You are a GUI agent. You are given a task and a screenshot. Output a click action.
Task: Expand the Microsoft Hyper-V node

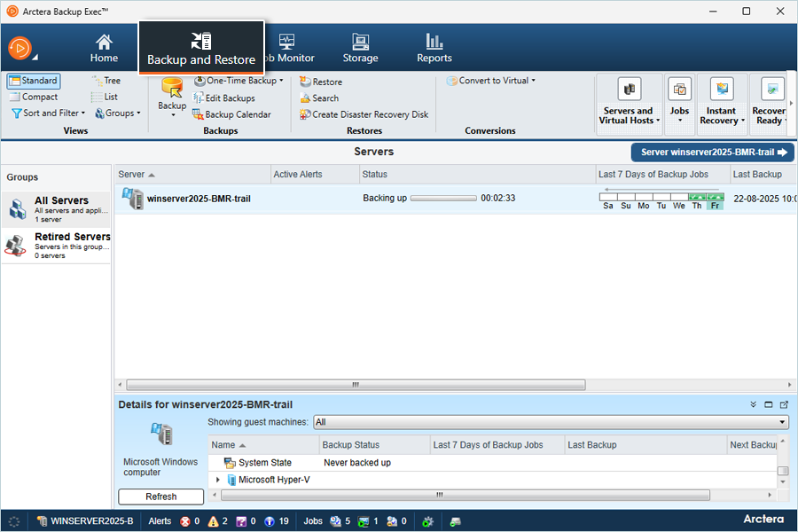point(218,480)
